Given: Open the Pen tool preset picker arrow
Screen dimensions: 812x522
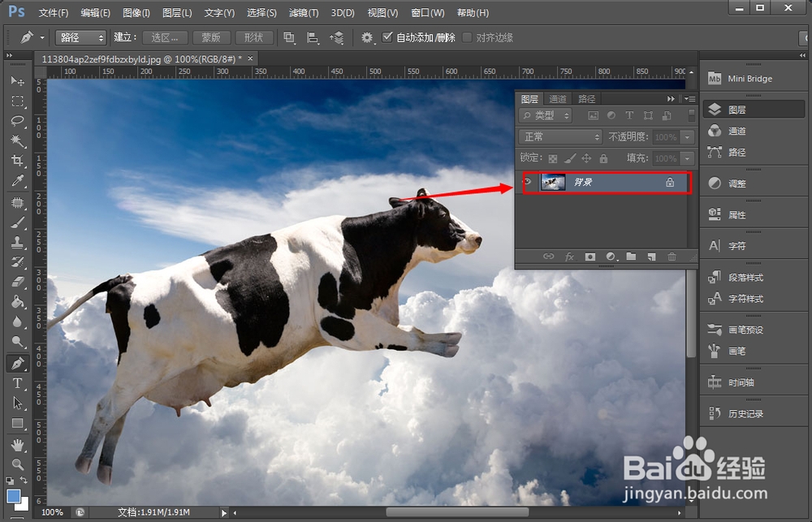Looking at the screenshot, I should [x=42, y=37].
